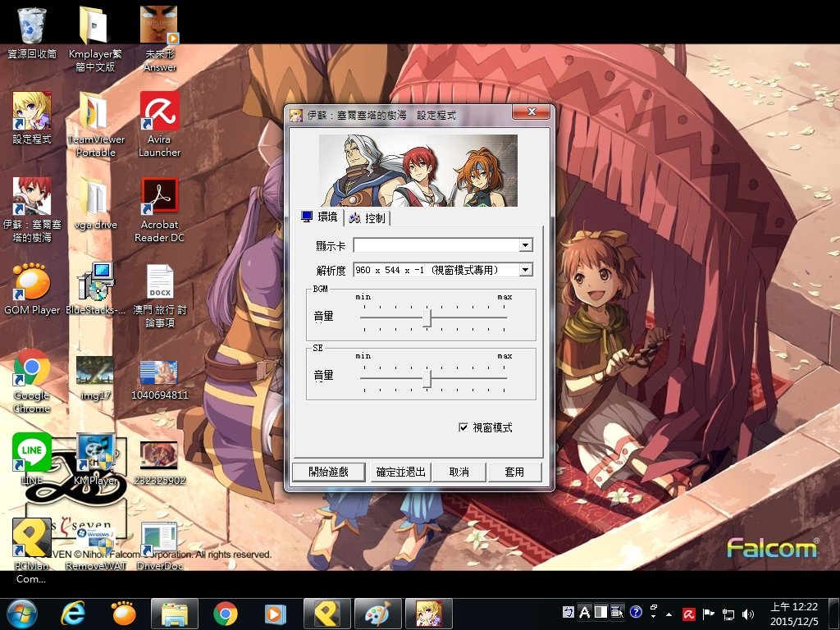Open the volume speaker tray icon

click(748, 614)
